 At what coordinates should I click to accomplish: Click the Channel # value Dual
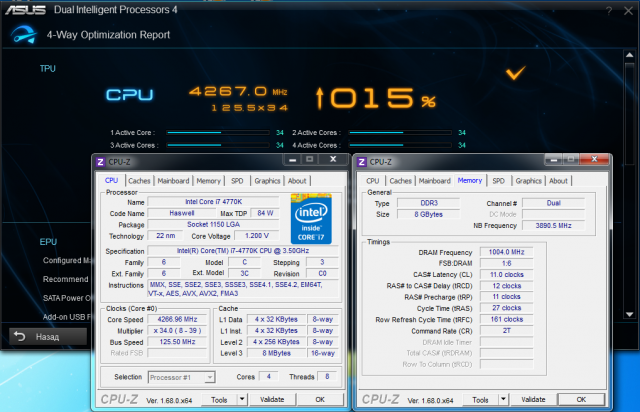pyautogui.click(x=553, y=203)
